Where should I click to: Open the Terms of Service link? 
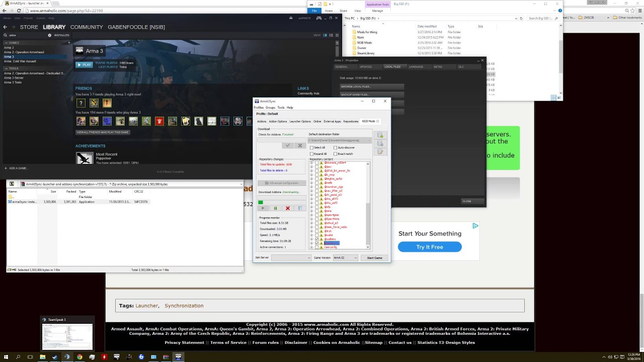[x=228, y=342]
